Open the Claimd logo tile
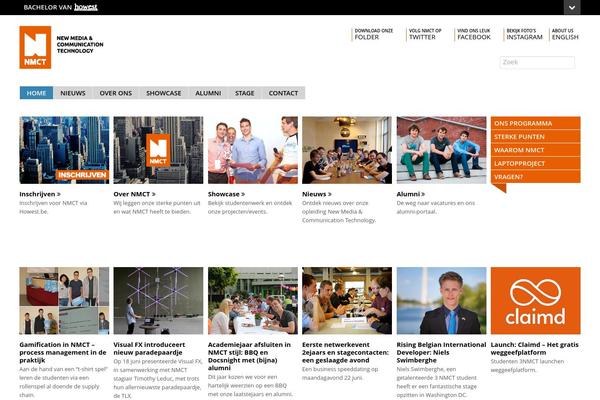This screenshot has height=400, width=600. pos(535,300)
